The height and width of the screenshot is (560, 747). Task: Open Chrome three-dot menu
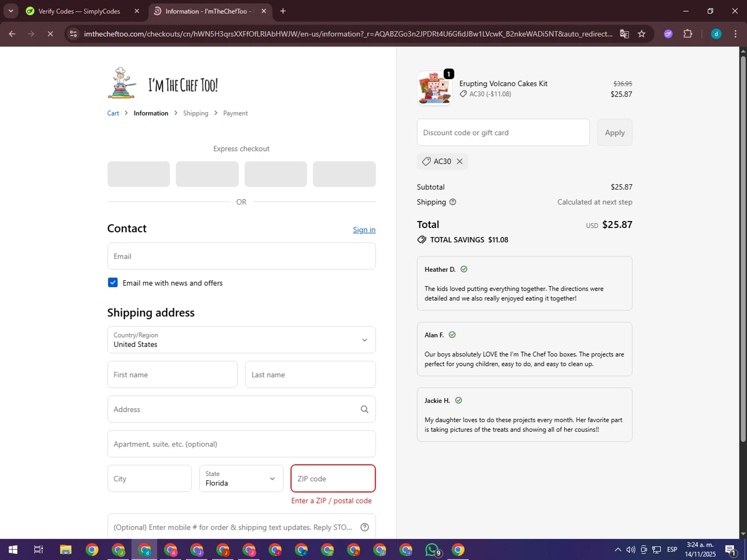pyautogui.click(x=736, y=34)
